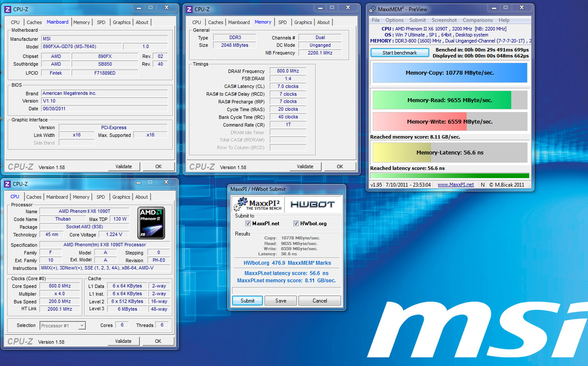The width and height of the screenshot is (588, 366).
Task: Open Graphics tab in Memory window
Action: coord(303,22)
